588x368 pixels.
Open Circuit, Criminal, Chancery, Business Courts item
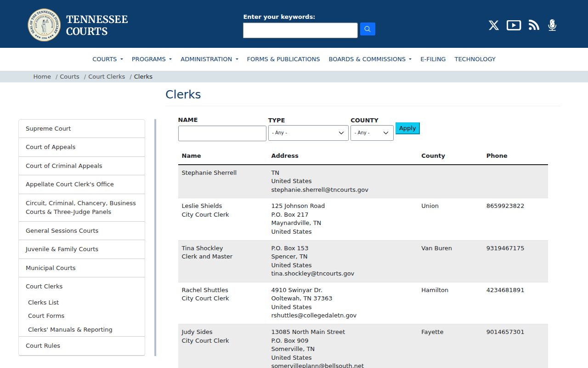pos(82,207)
